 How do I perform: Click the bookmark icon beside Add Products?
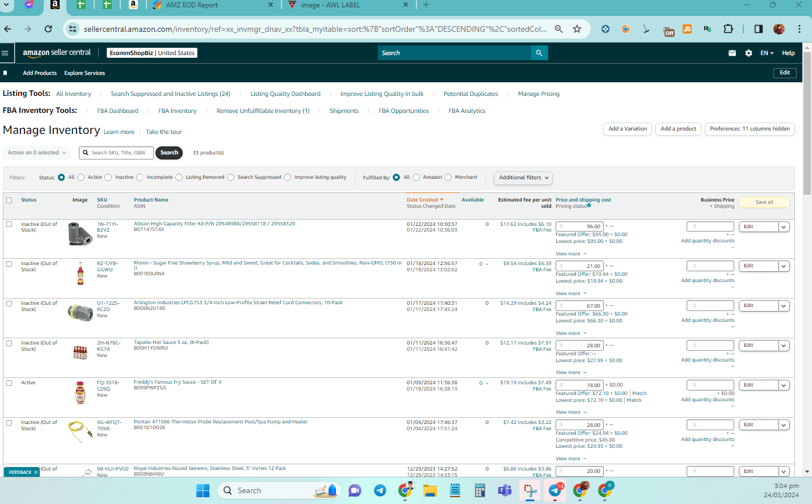click(x=5, y=73)
